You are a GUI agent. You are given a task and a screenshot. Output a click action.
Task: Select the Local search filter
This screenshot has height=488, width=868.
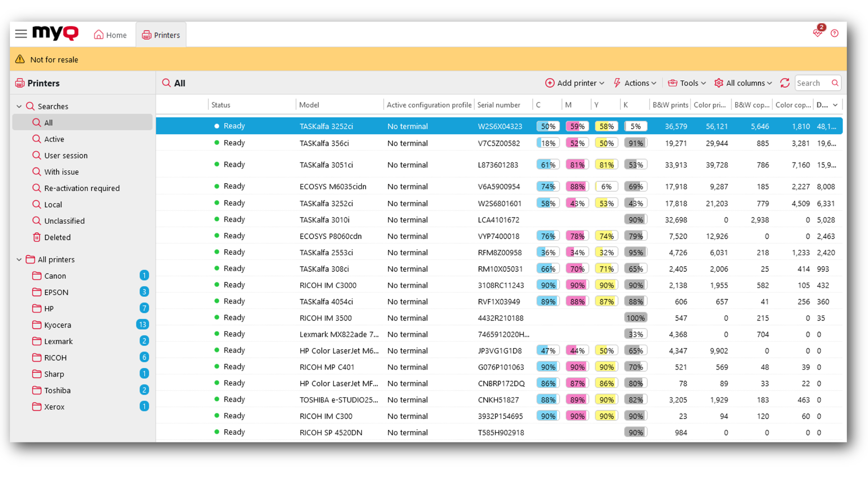tap(82, 204)
